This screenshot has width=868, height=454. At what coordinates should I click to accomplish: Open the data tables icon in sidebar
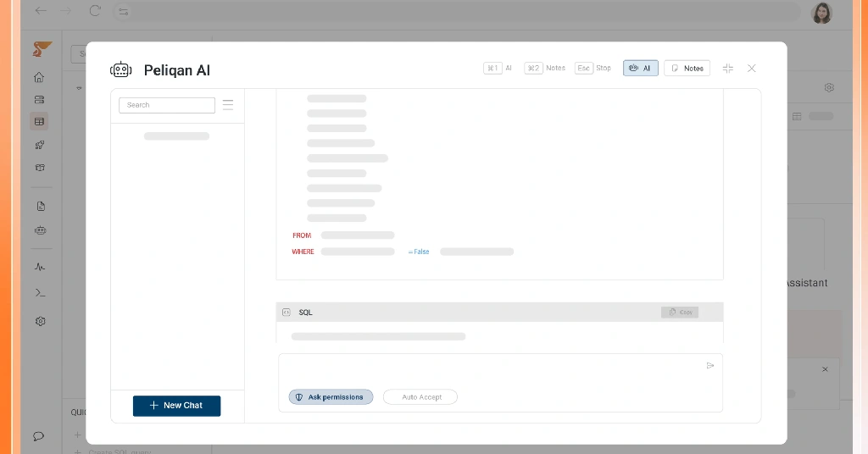click(39, 122)
